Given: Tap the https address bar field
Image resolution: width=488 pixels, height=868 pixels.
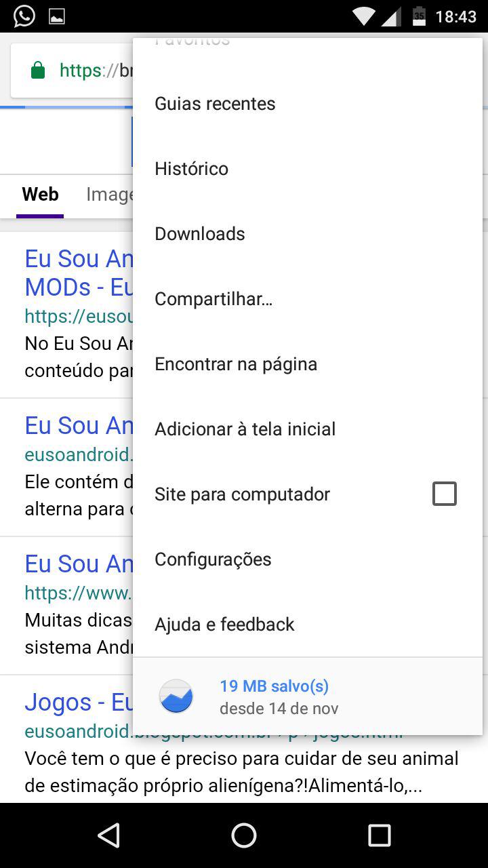Looking at the screenshot, I should point(88,71).
